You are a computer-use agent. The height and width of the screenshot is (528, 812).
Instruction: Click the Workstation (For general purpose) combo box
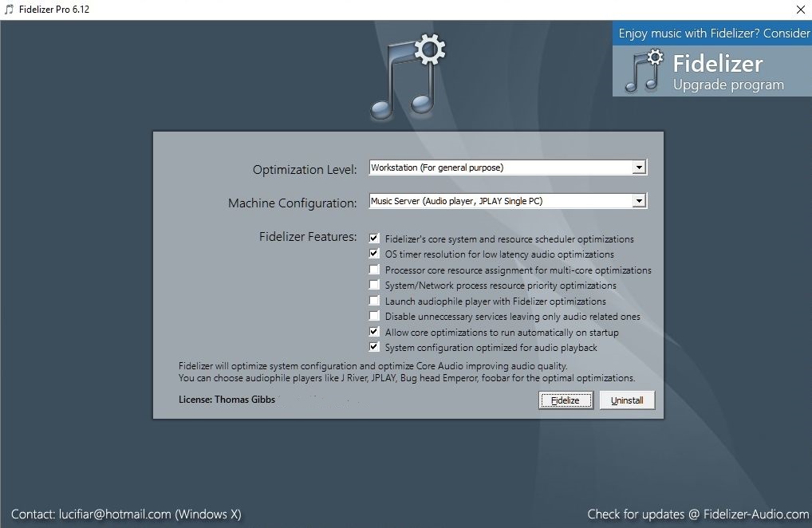point(507,167)
